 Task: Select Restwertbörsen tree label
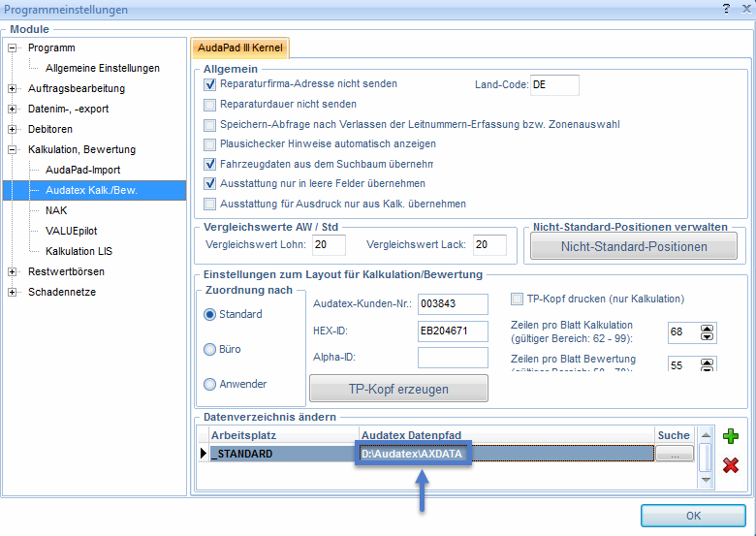[x=66, y=271]
